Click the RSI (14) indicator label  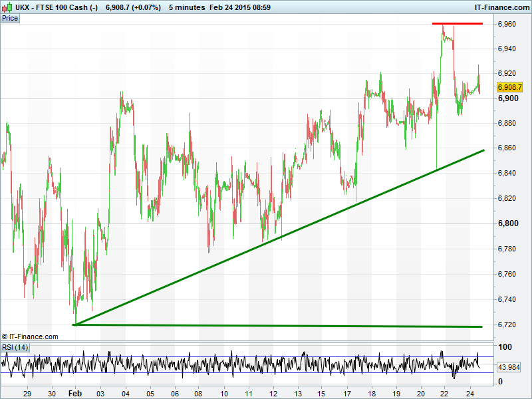(15, 347)
